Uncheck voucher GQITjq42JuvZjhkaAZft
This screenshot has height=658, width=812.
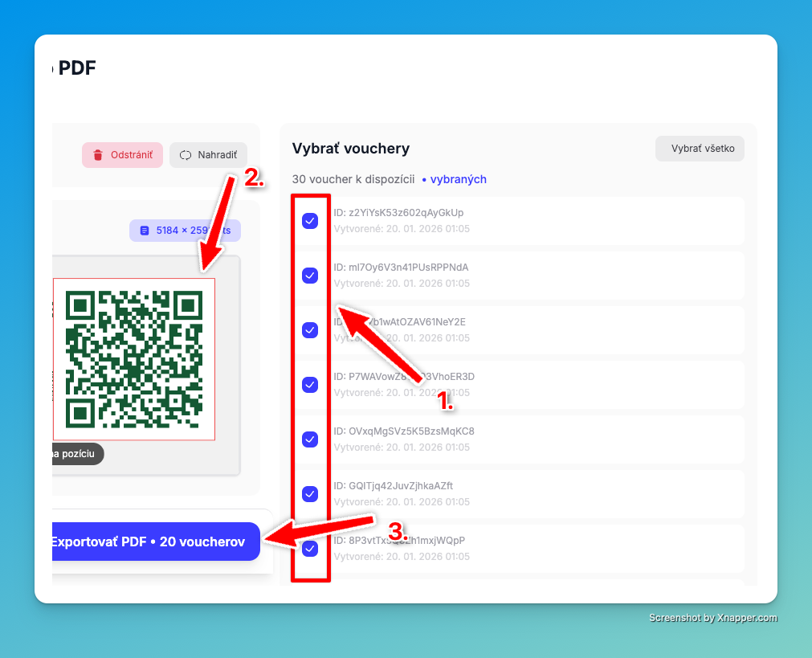coord(310,494)
